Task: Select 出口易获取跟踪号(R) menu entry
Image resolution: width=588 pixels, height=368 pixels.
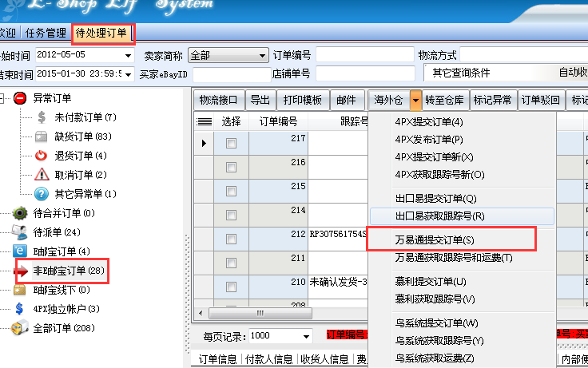Action: (439, 216)
